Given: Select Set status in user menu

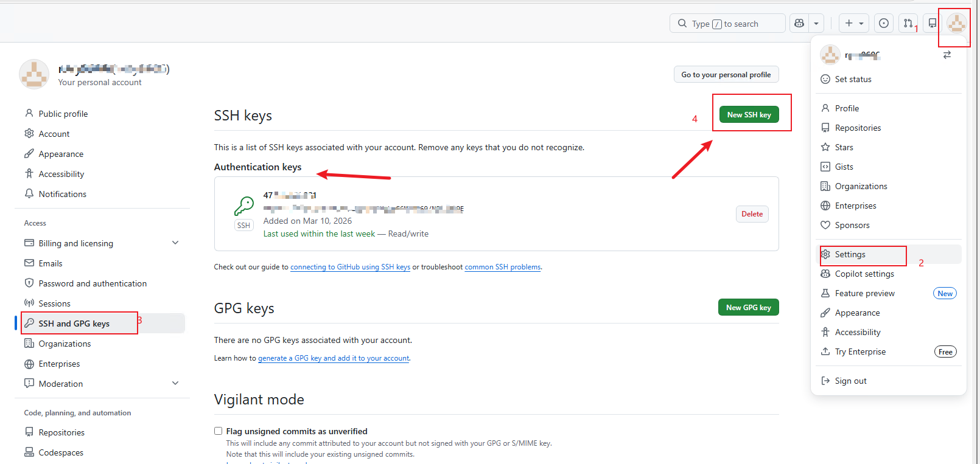Looking at the screenshot, I should 889,79.
